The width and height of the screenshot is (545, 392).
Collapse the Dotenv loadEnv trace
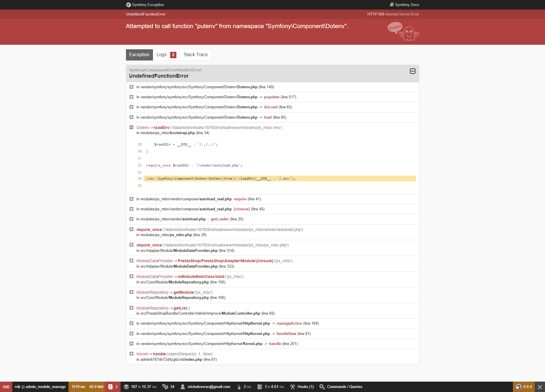tap(131, 127)
